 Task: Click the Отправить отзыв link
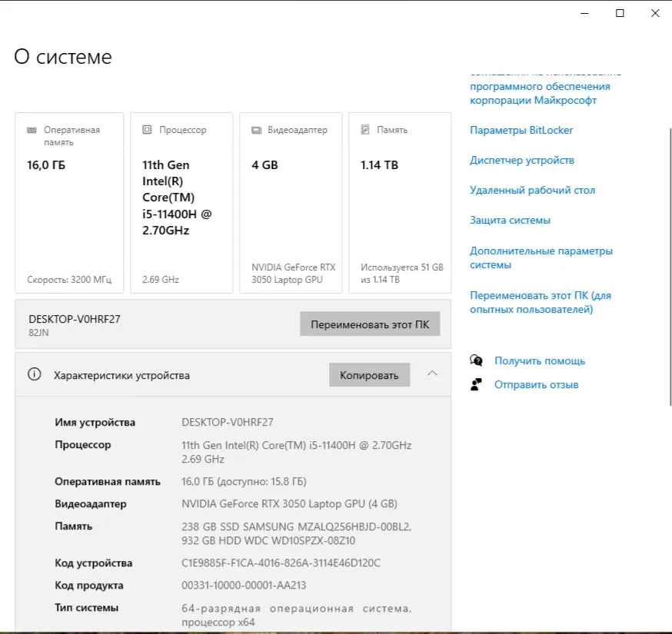[x=536, y=384]
